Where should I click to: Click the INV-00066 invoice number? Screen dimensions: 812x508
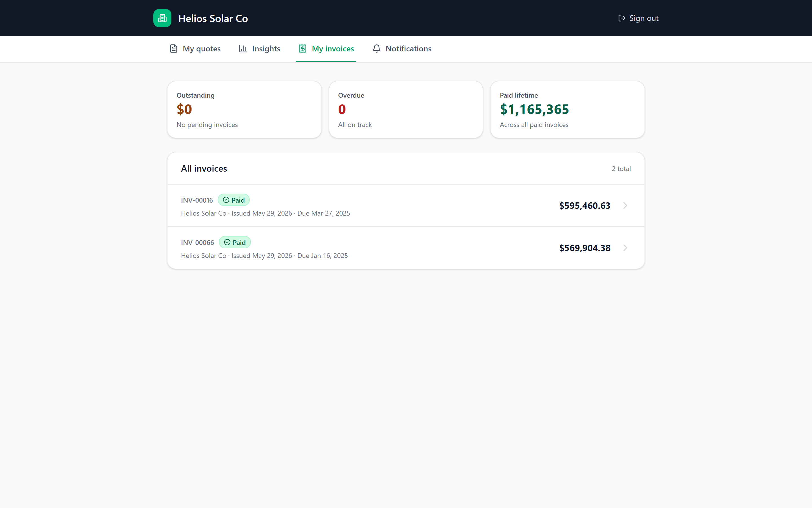[198, 243]
